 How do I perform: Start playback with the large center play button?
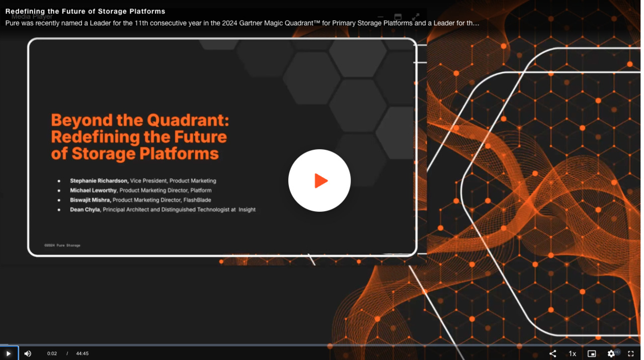(x=319, y=180)
